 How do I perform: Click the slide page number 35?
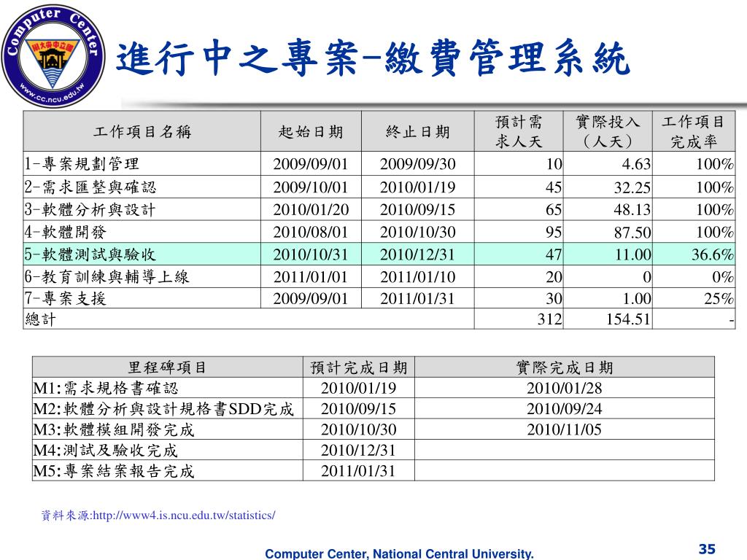click(x=707, y=549)
